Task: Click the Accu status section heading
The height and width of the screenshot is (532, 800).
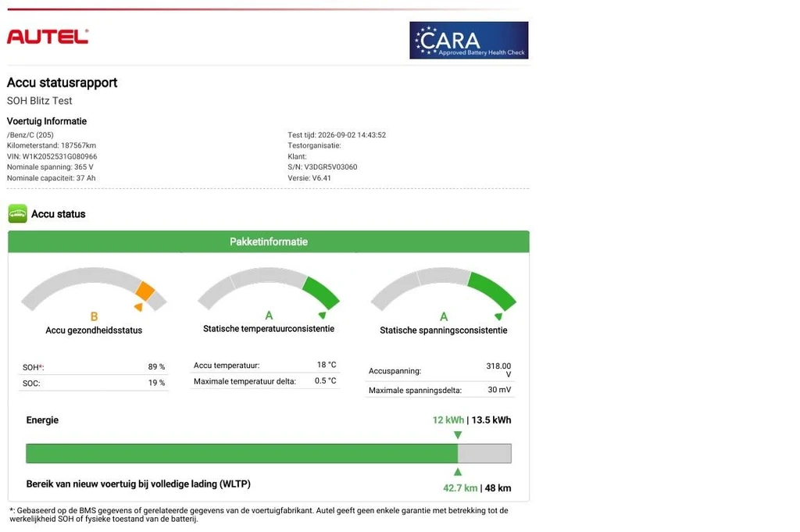Action: pyautogui.click(x=58, y=214)
